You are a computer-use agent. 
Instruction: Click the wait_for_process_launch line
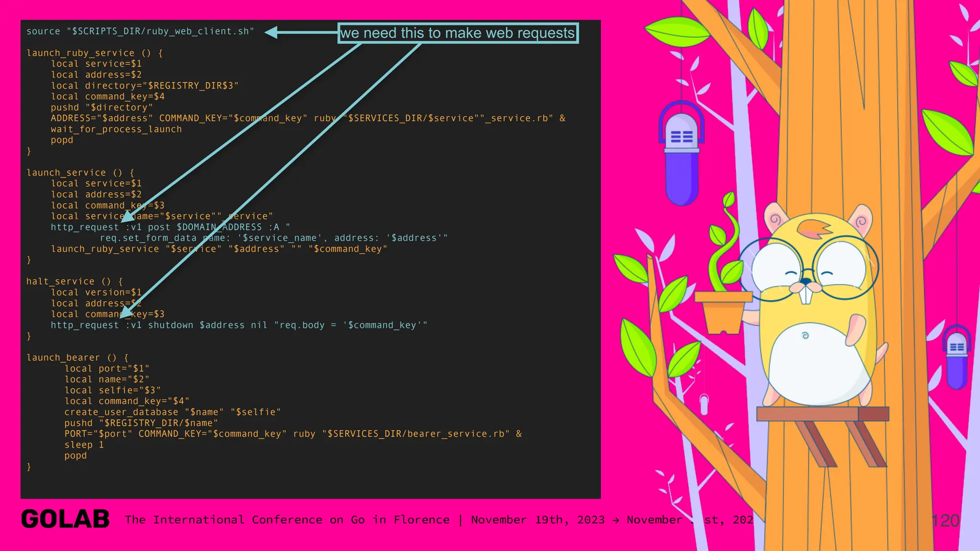click(x=116, y=129)
